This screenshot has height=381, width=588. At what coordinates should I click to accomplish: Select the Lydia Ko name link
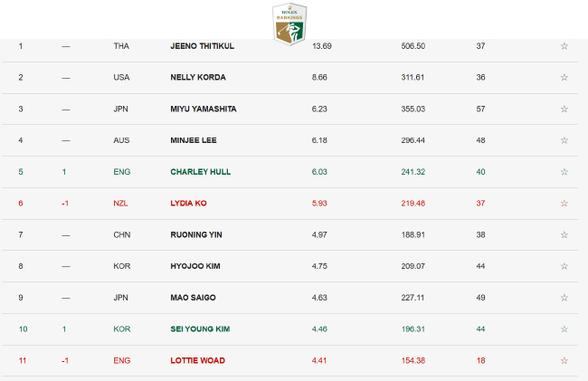point(189,203)
